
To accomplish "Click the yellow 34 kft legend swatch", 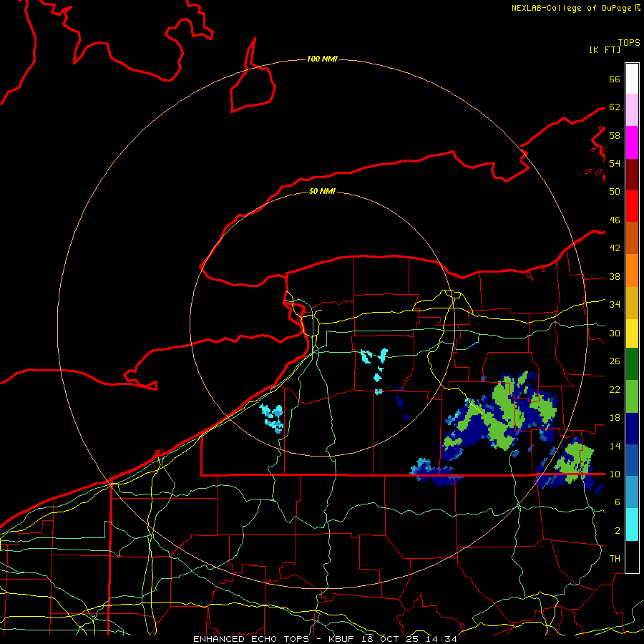I will [x=632, y=333].
